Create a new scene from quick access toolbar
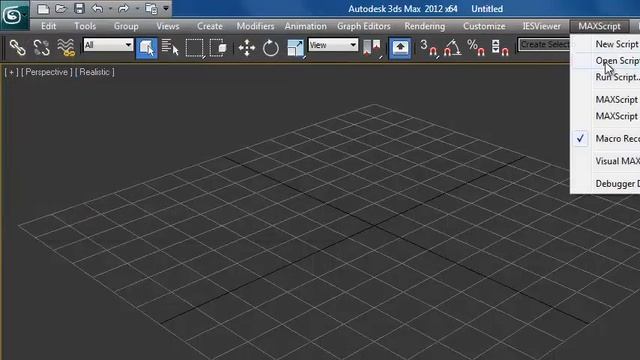640x360 pixels. click(x=43, y=9)
